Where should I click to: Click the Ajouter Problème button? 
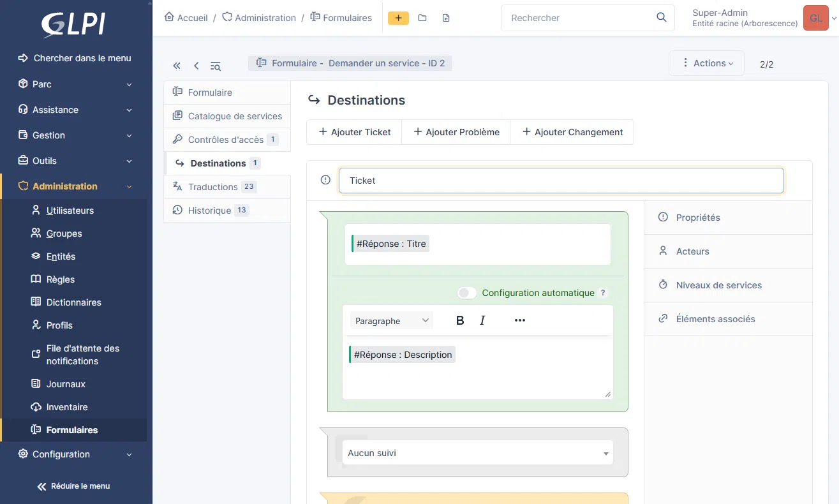(x=456, y=132)
